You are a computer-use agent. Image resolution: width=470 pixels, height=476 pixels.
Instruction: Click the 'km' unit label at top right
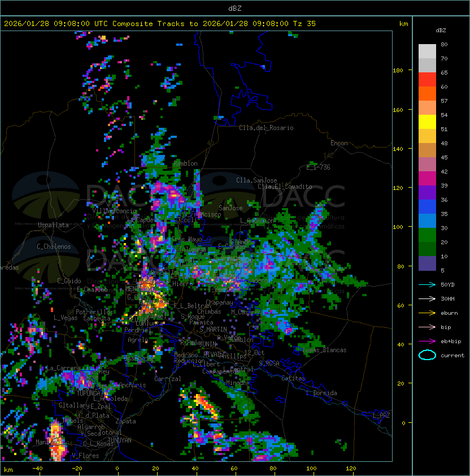403,24
